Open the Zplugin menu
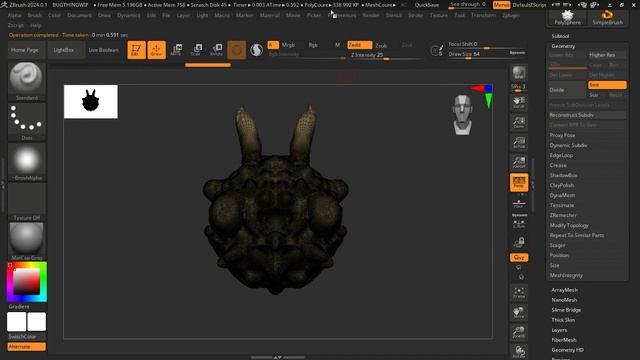This screenshot has width=640, height=360. (x=511, y=15)
